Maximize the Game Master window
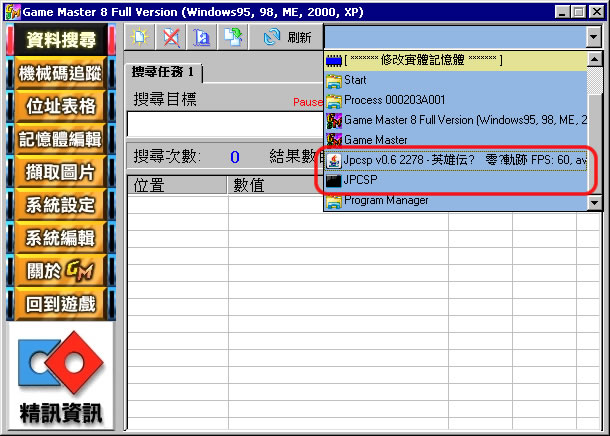610x436 pixels. click(578, 12)
